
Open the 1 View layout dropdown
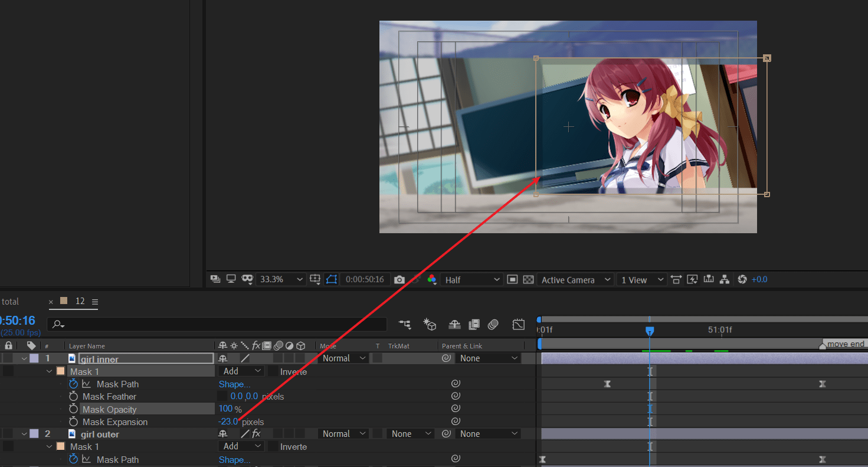tap(641, 279)
